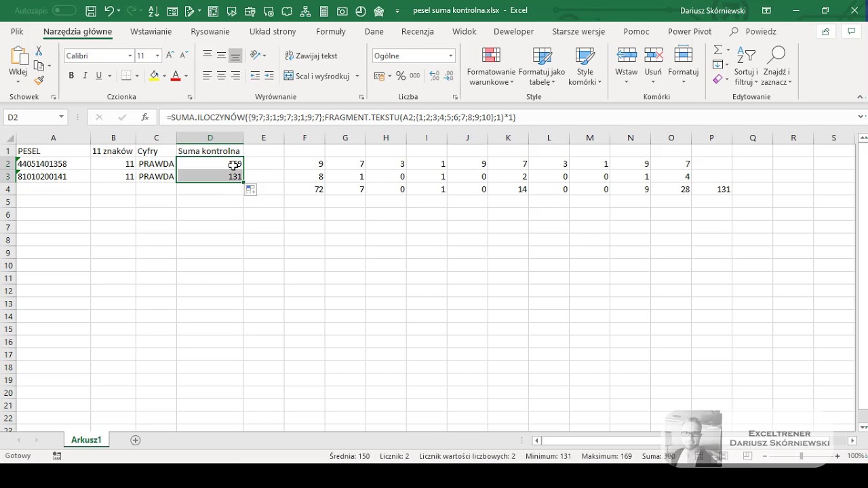Image resolution: width=868 pixels, height=488 pixels.
Task: Toggle italic formatting
Action: [85, 76]
